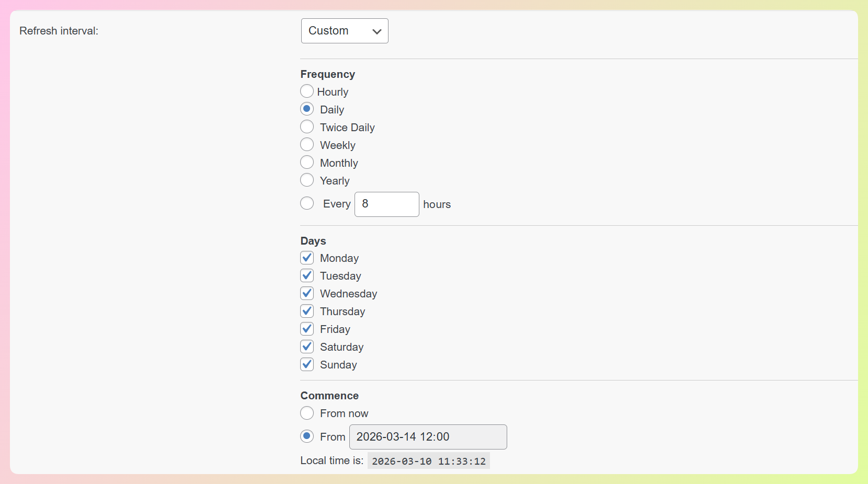Select Weekly frequency radio button
The width and height of the screenshot is (868, 484).
[x=307, y=145]
